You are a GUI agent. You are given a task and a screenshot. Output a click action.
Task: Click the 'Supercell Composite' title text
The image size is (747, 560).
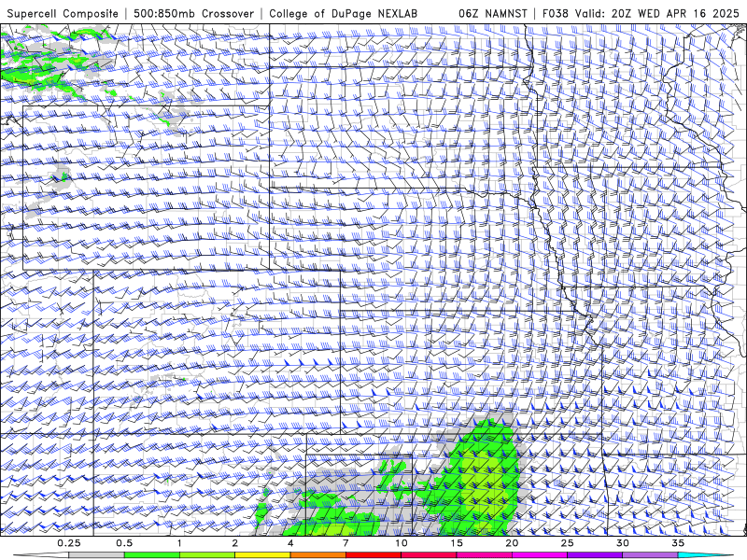63,13
